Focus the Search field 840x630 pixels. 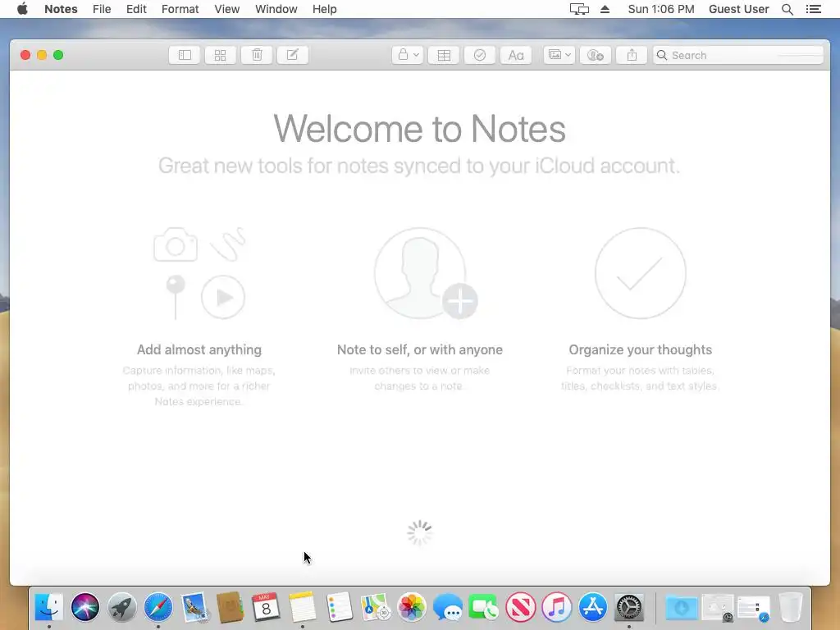coord(737,55)
